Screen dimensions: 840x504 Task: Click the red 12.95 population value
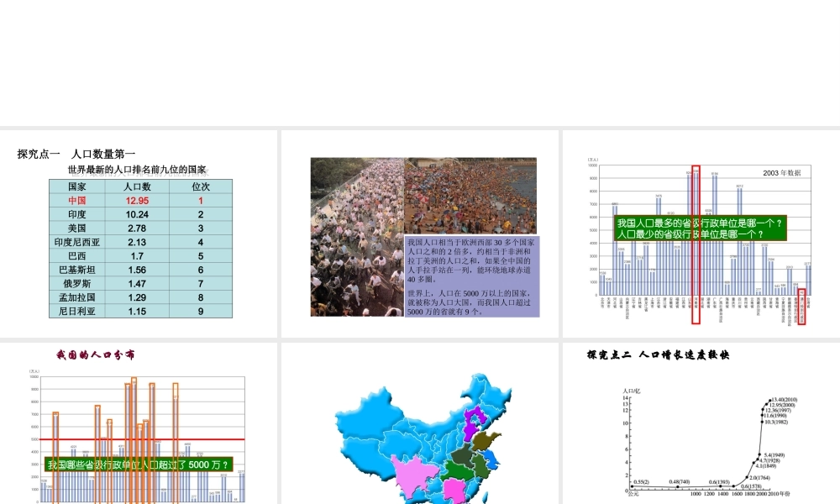(137, 200)
